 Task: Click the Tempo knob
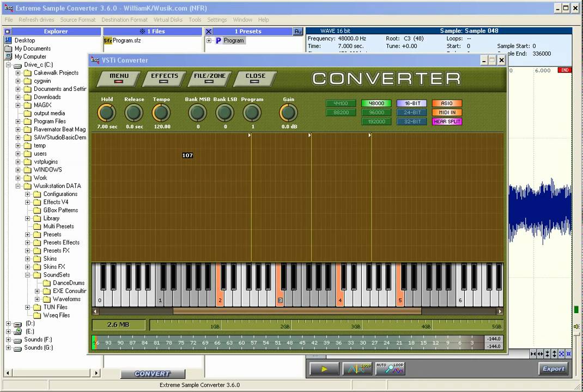161,113
